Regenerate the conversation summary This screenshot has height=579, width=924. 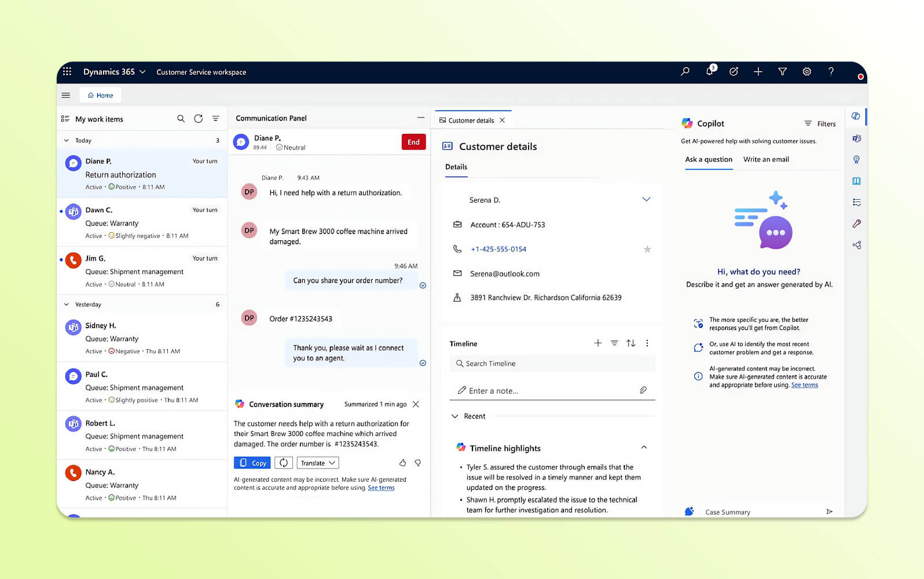click(x=283, y=463)
